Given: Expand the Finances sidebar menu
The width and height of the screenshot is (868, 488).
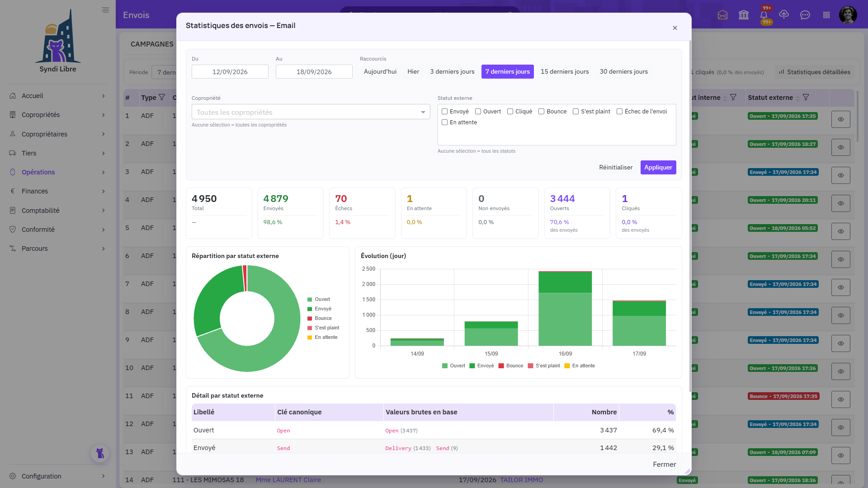Looking at the screenshot, I should coord(58,191).
